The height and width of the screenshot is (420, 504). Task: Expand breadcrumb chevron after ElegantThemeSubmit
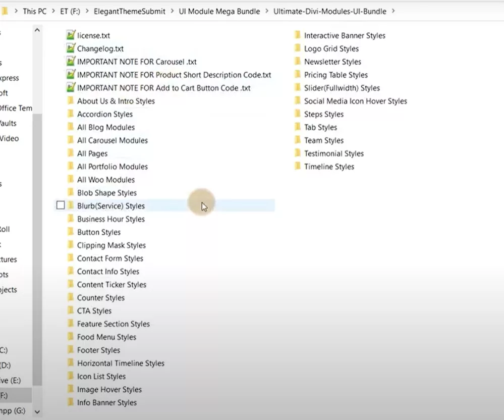[172, 11]
